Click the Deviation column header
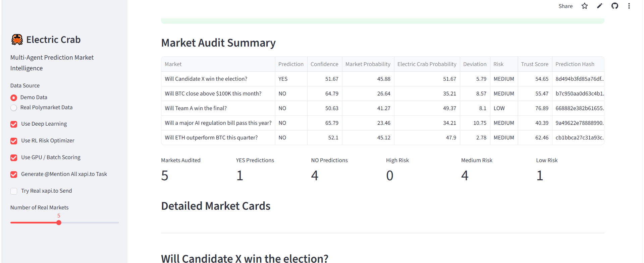Image resolution: width=644 pixels, height=263 pixels. point(475,64)
